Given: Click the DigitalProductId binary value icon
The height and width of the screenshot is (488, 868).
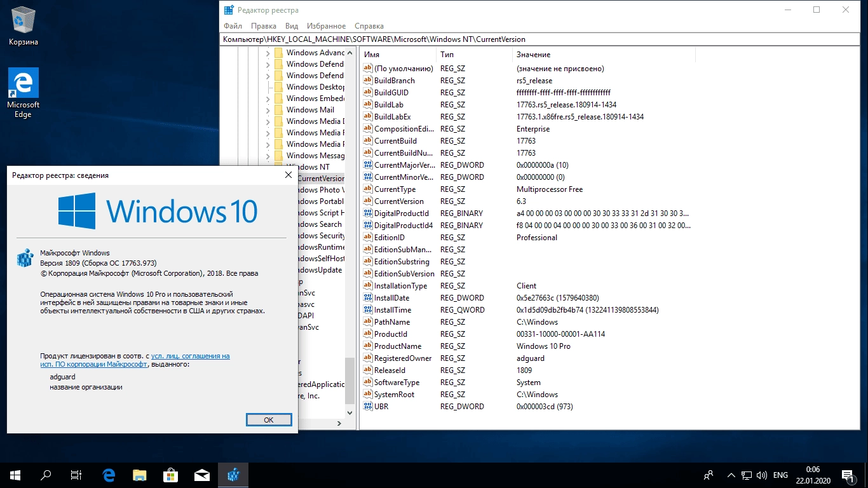Looking at the screenshot, I should [x=367, y=213].
